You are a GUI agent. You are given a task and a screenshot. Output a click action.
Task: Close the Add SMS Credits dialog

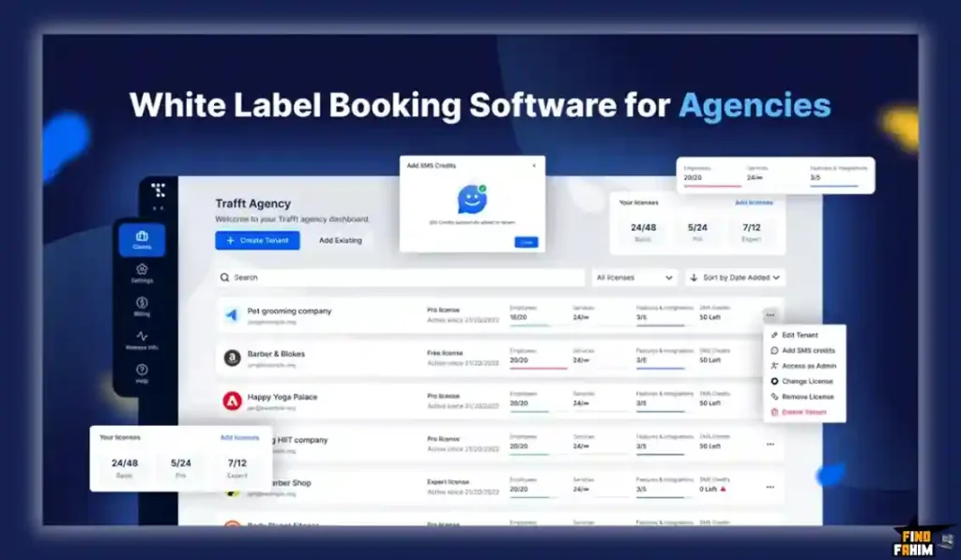tap(534, 166)
